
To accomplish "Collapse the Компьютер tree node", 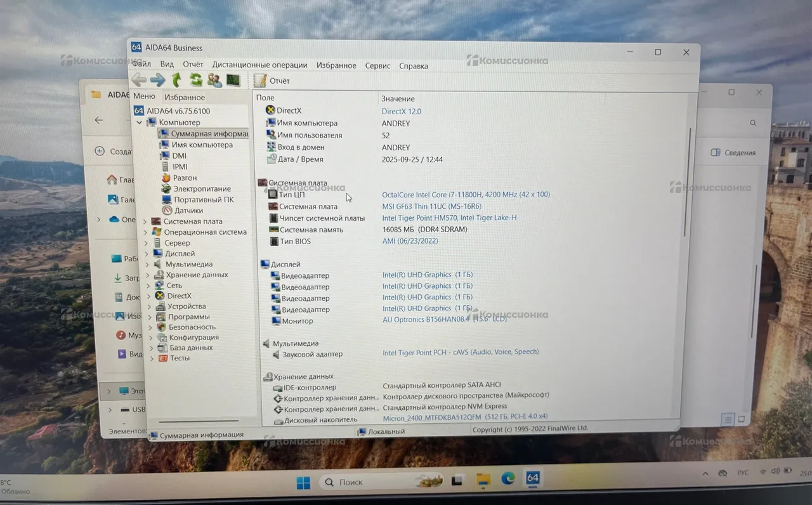I will [140, 122].
